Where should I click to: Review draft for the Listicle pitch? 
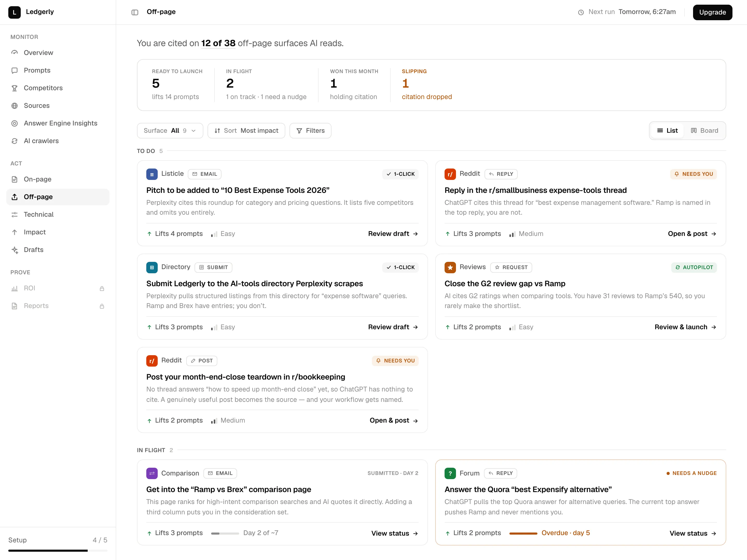click(x=393, y=234)
